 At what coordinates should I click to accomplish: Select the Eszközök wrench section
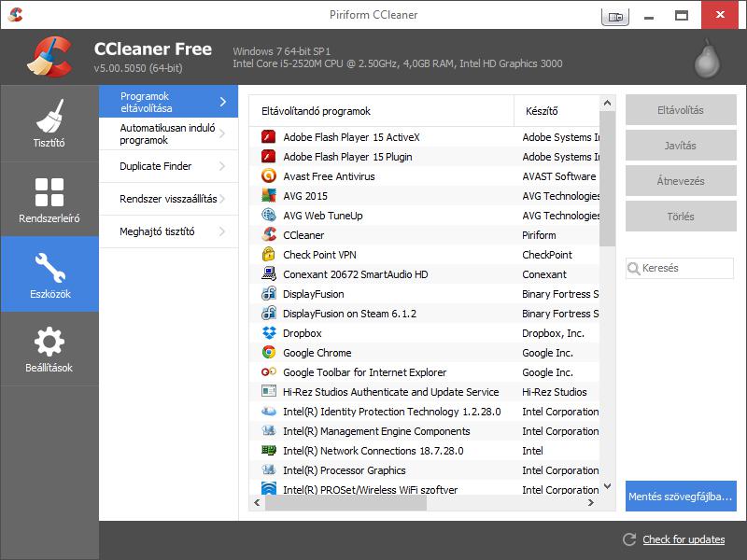[x=49, y=274]
